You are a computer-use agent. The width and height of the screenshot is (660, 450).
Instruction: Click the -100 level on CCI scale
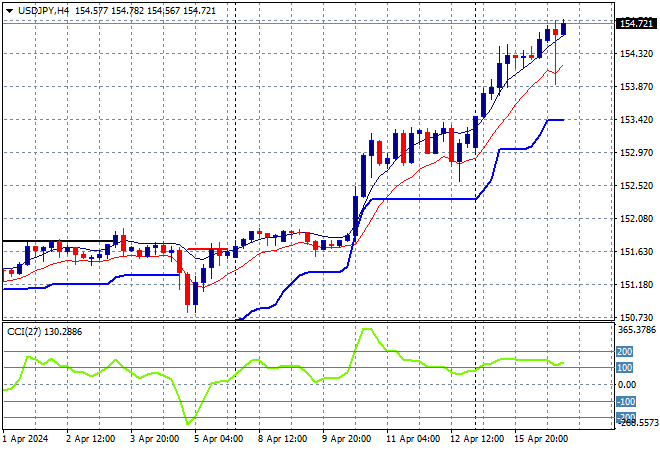[624, 401]
